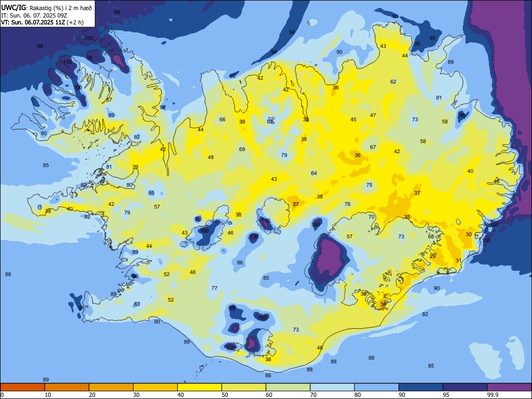Viewport: 532px width, 399px height.
Task: Click the 40–50 bright yellow legend swatch
Action: point(199,387)
